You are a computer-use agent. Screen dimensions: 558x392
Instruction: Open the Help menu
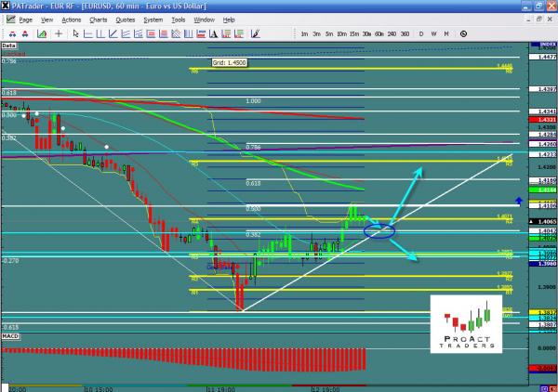pos(229,19)
